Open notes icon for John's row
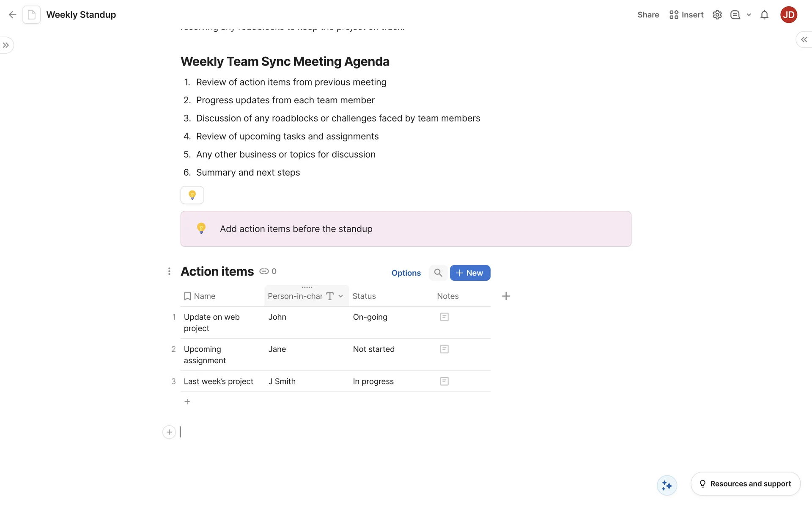The width and height of the screenshot is (812, 508). coord(444,317)
